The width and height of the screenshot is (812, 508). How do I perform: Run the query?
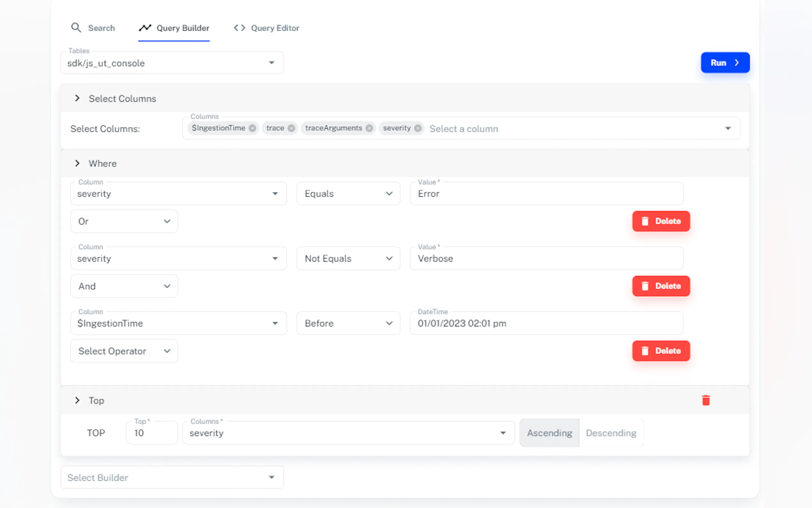[725, 63]
